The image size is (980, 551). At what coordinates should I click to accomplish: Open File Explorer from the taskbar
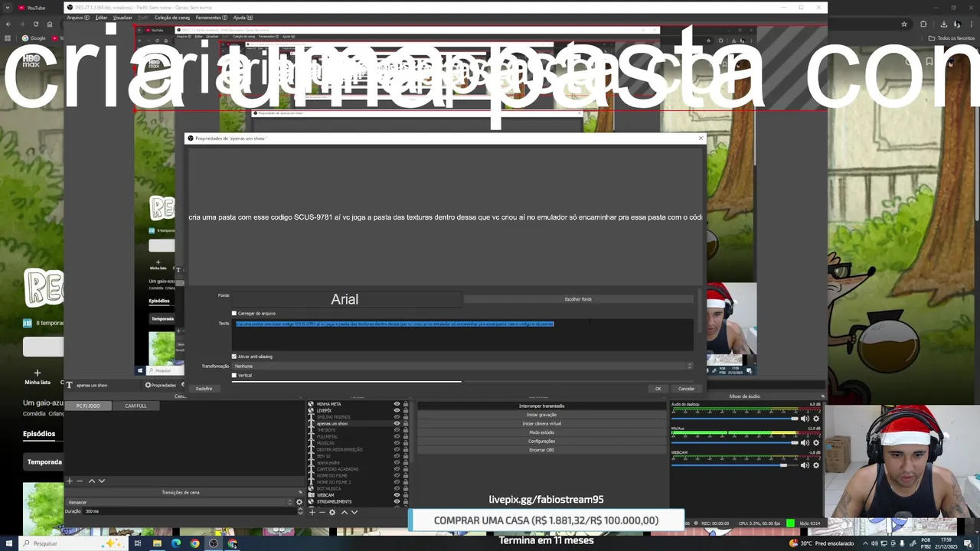(157, 543)
